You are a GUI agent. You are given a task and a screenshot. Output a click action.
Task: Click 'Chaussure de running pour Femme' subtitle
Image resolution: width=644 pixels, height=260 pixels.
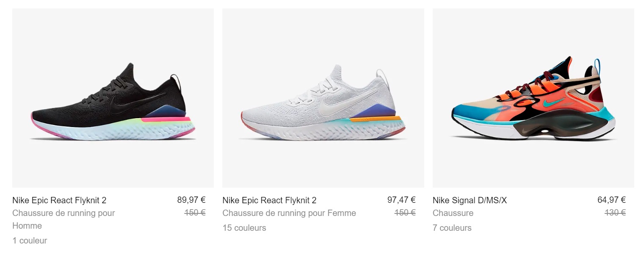(x=289, y=213)
